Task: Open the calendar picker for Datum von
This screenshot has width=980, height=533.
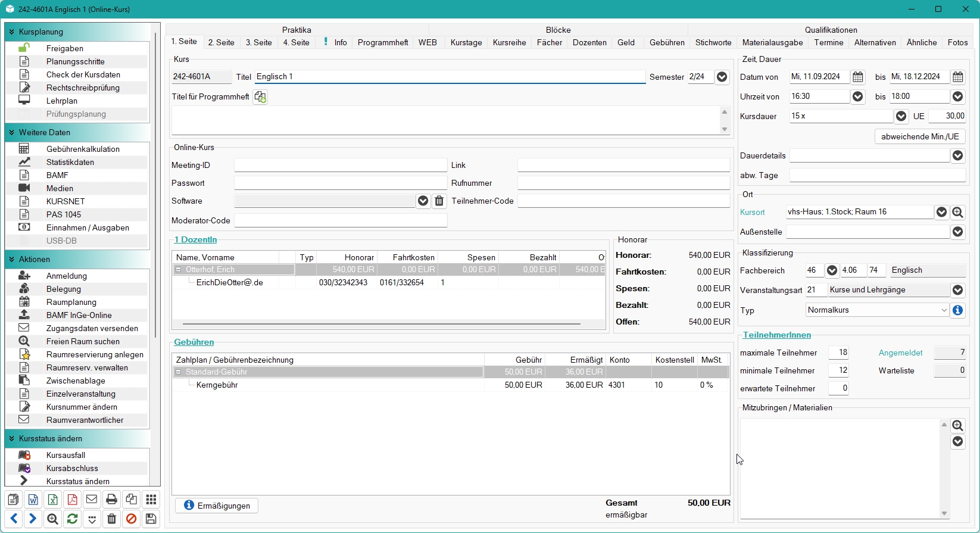Action: click(857, 77)
